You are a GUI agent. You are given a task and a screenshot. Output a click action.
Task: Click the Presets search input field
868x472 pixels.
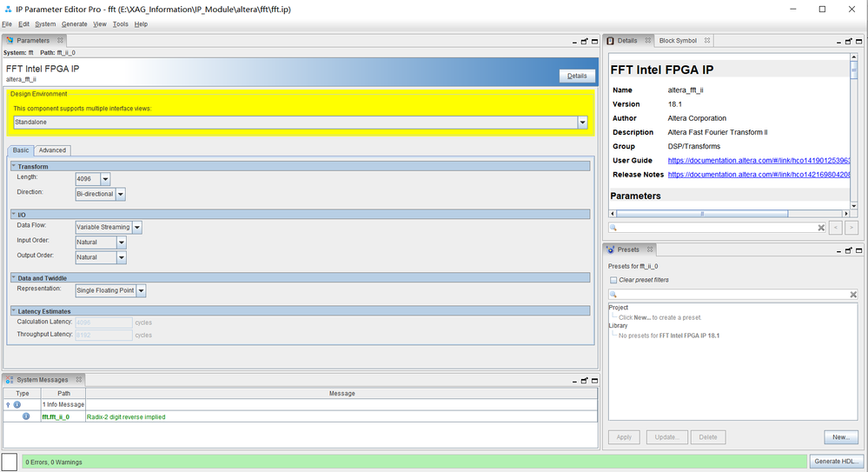click(732, 294)
